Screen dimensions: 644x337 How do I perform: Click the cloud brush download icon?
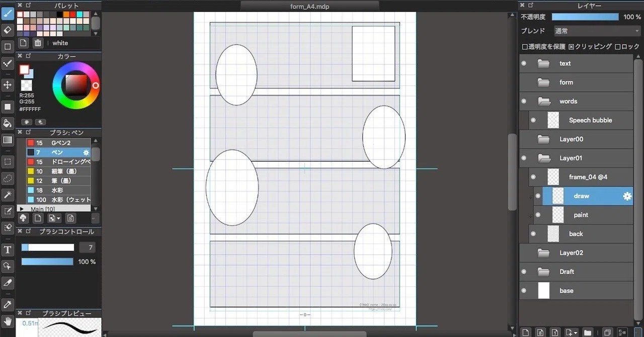tap(23, 218)
